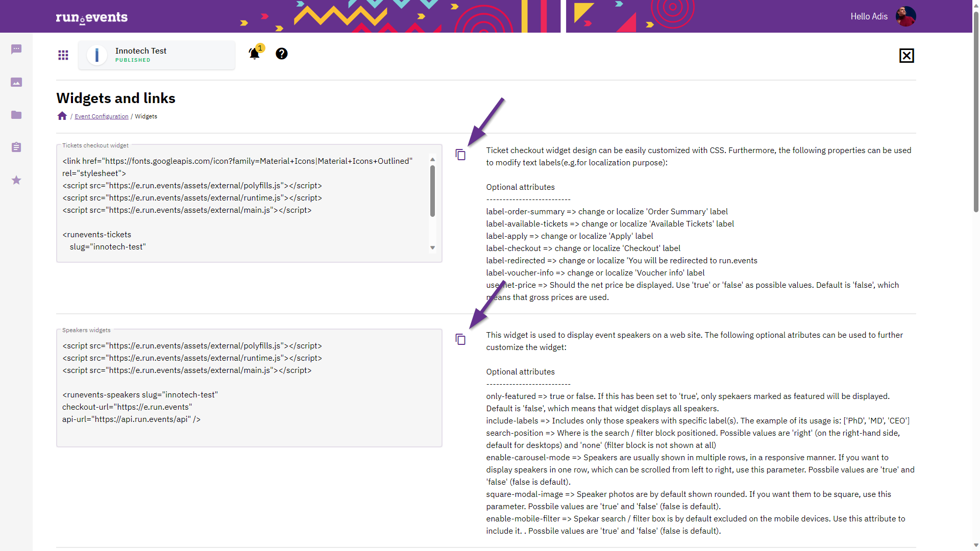Click the Tickets checkout code scrollbar thumb
This screenshot has width=980, height=551.
pos(432,191)
